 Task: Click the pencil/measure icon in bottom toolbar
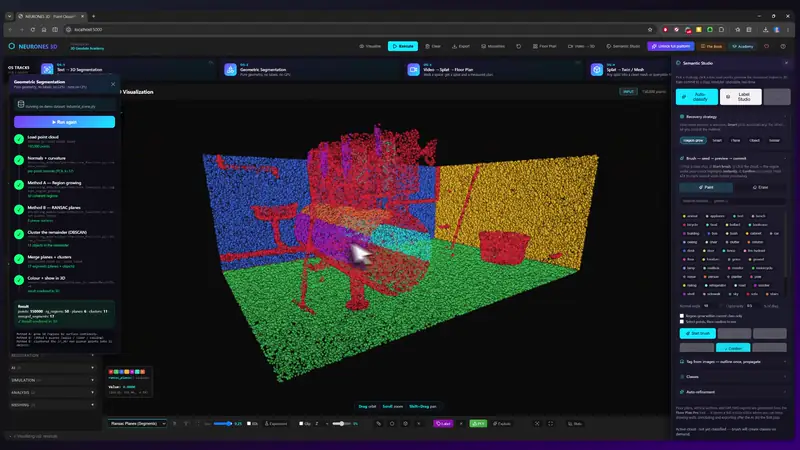[379, 423]
